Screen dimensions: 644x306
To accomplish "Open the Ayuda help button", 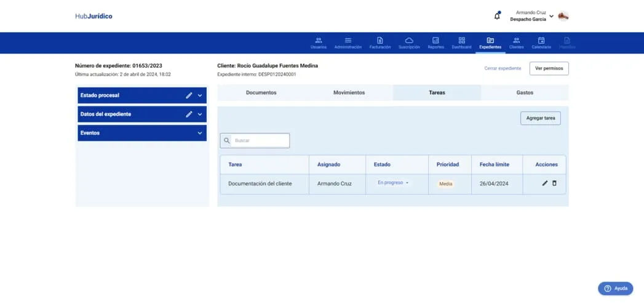I will tap(616, 288).
